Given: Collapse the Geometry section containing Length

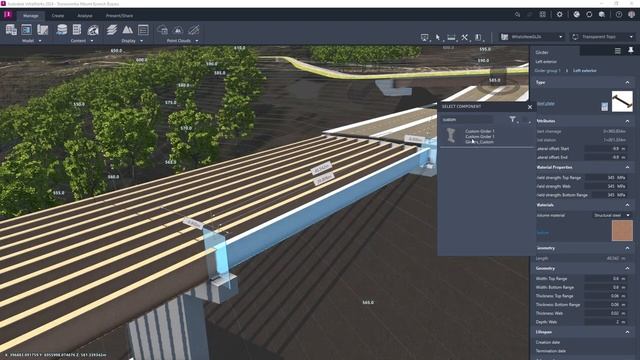Looking at the screenshot, I should pyautogui.click(x=627, y=248).
